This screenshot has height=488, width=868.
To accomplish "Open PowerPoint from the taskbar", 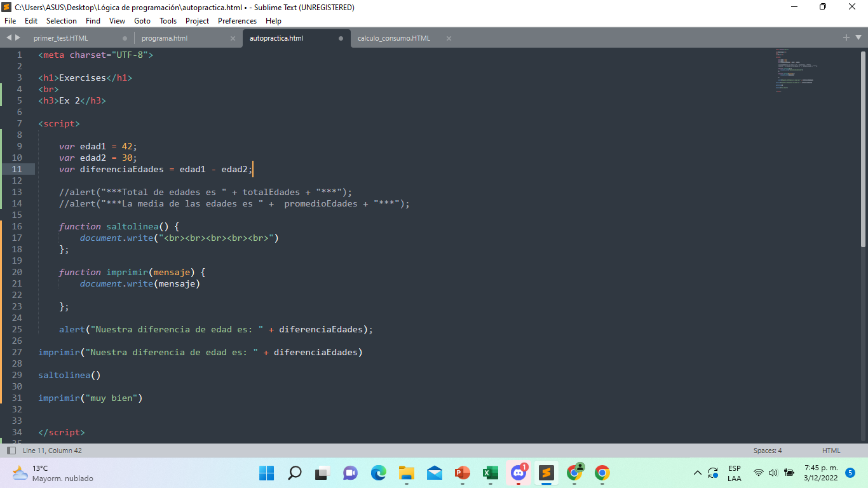I will (462, 473).
